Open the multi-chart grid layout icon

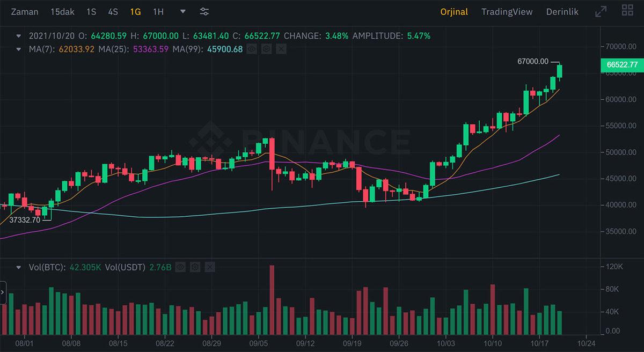click(x=627, y=10)
